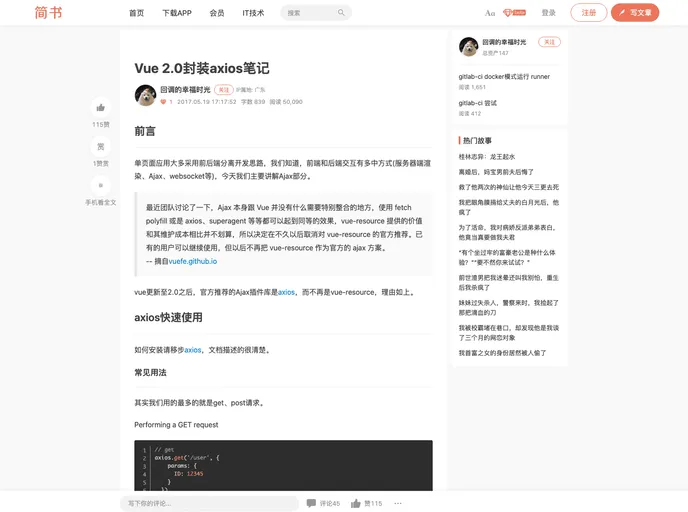Screen dimensions: 688x512
Task: Click the 注册 register button
Action: (588, 13)
